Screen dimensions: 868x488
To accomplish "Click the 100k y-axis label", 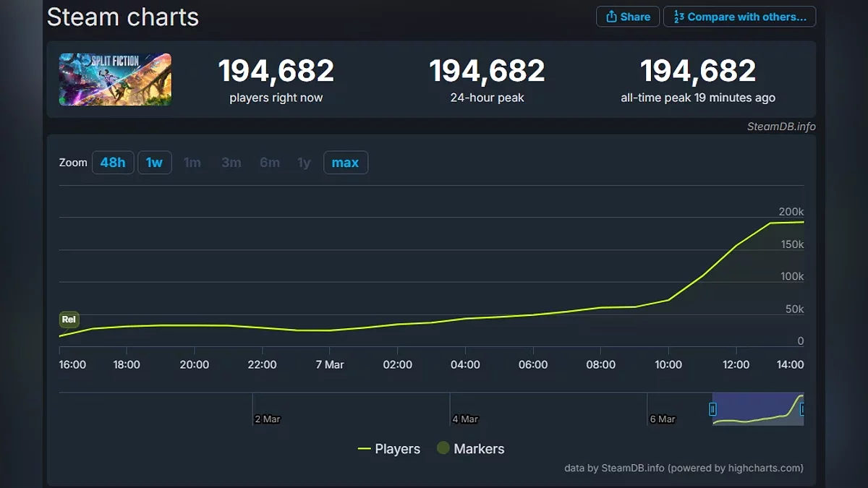I will click(791, 276).
